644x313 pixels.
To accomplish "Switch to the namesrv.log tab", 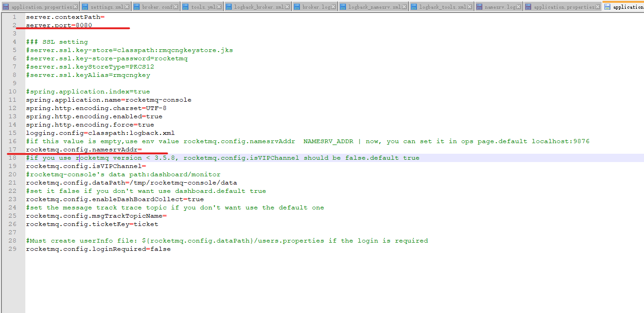I will coord(500,7).
